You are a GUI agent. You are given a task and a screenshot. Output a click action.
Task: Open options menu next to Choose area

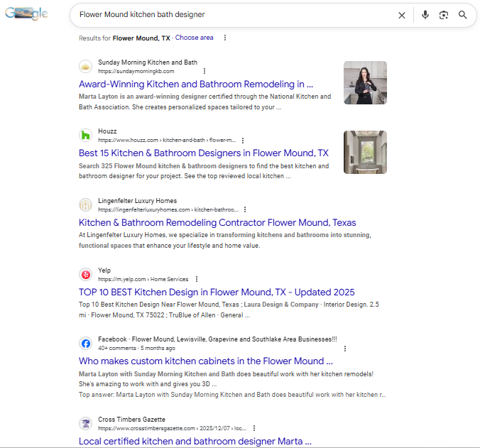(x=225, y=38)
